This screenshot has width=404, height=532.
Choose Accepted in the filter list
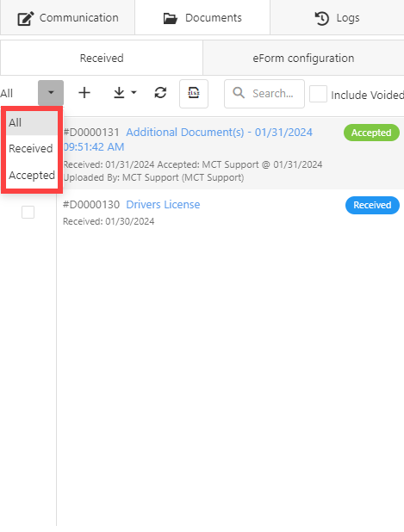(x=32, y=175)
